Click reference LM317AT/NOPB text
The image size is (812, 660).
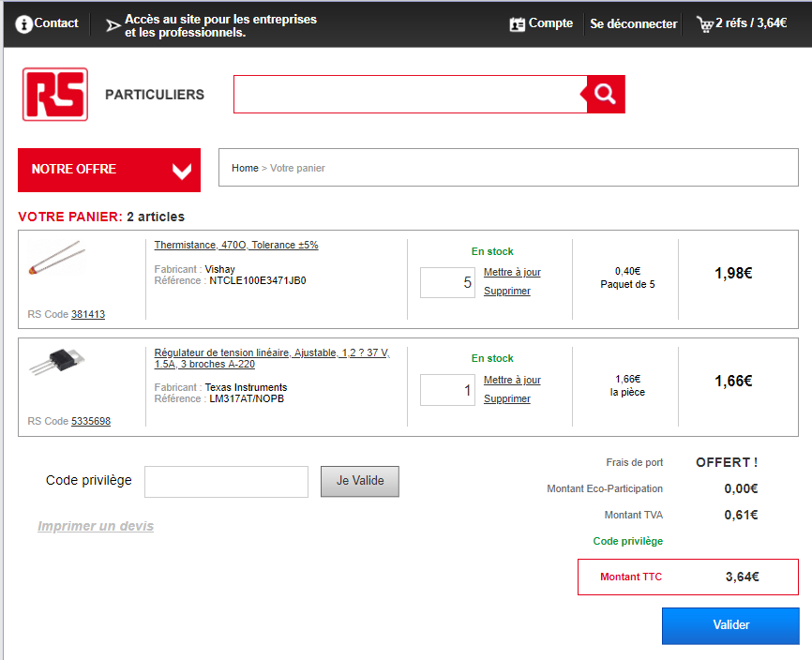click(247, 398)
